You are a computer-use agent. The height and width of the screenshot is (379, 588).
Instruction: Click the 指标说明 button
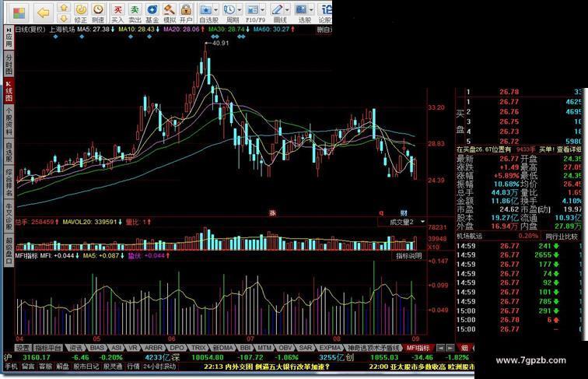(x=409, y=256)
